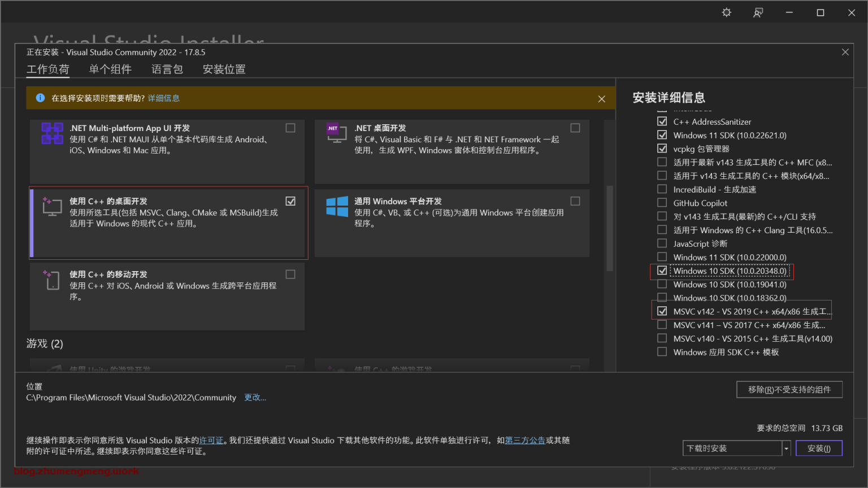Click the settings gear icon in title bar

tap(727, 12)
